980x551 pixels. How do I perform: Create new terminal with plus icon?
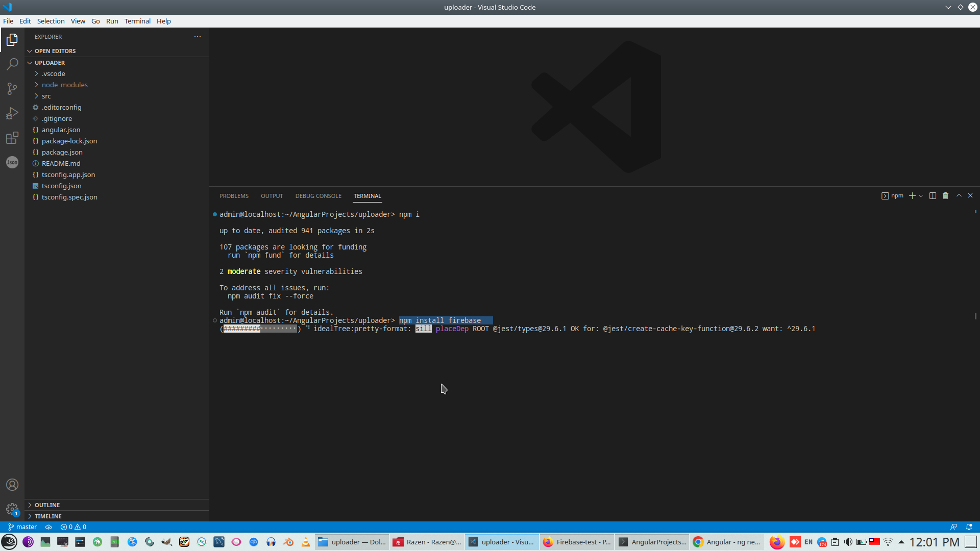pos(912,196)
